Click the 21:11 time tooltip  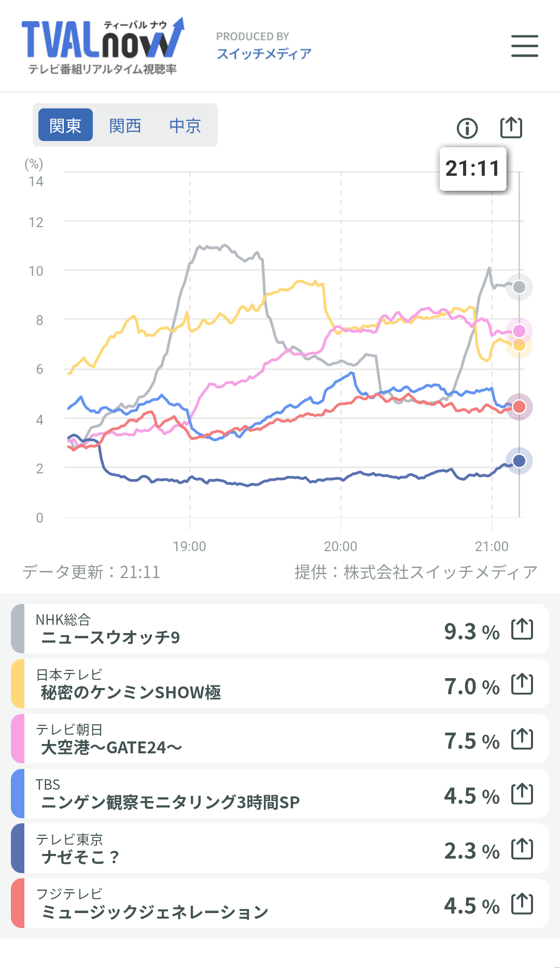coord(473,169)
